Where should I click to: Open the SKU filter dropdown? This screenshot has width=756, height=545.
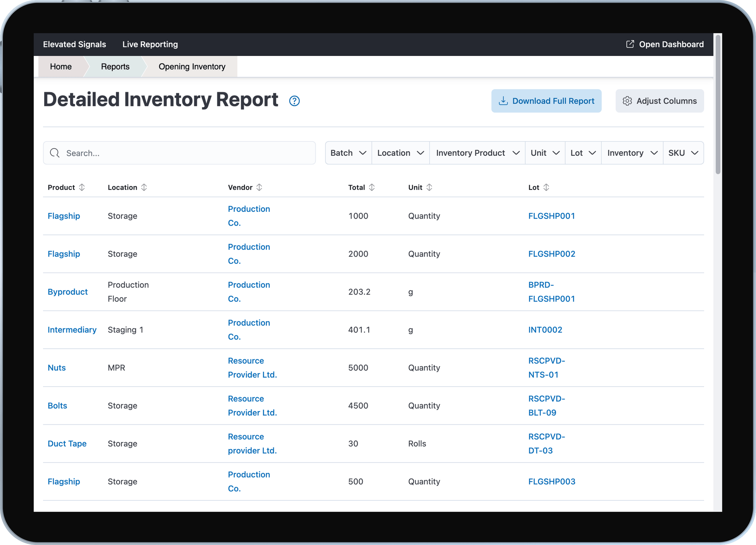(x=683, y=153)
